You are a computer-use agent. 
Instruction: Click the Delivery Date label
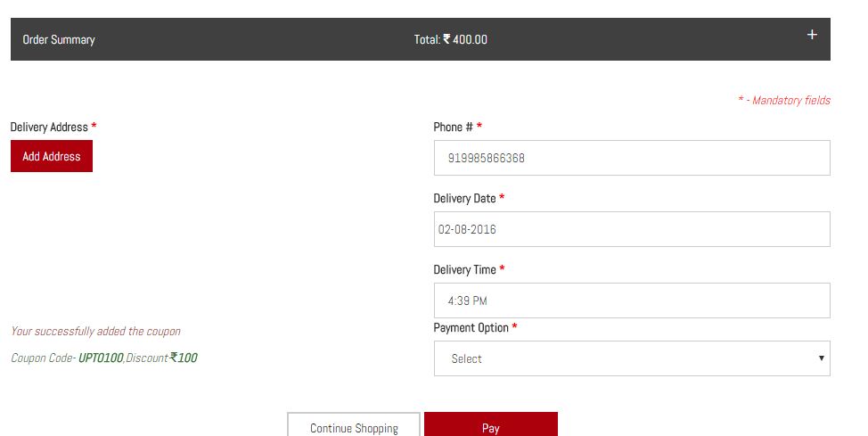pyautogui.click(x=464, y=199)
